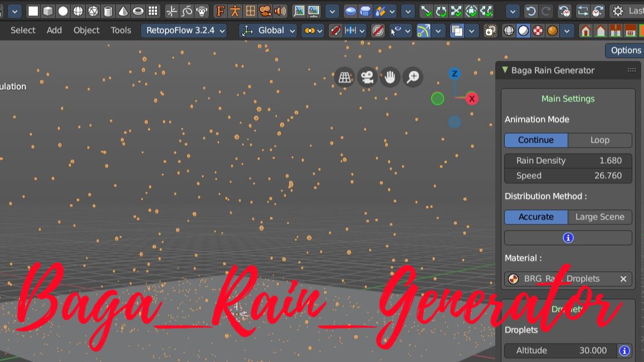Open the Object menu
Screen dimensions: 644x362
tap(86, 31)
